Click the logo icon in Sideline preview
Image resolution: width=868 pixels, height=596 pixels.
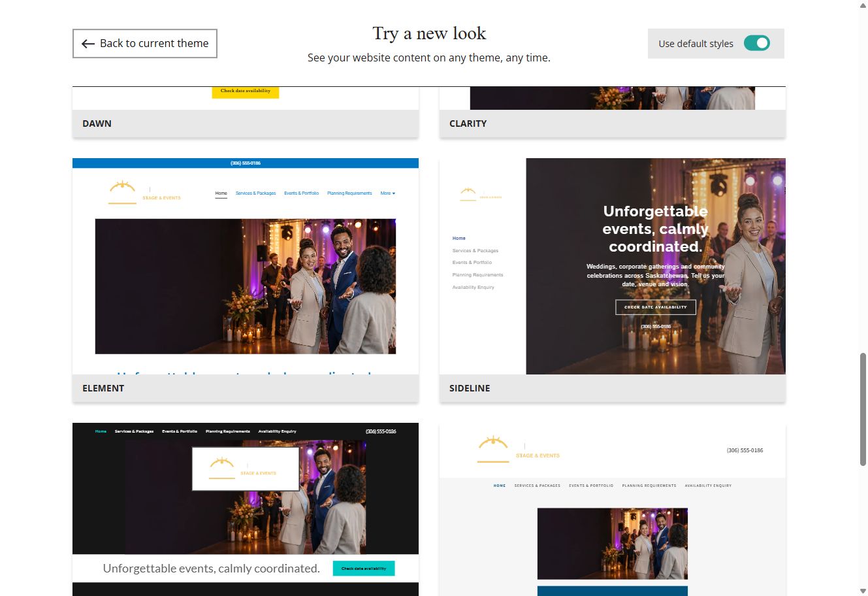pyautogui.click(x=468, y=194)
